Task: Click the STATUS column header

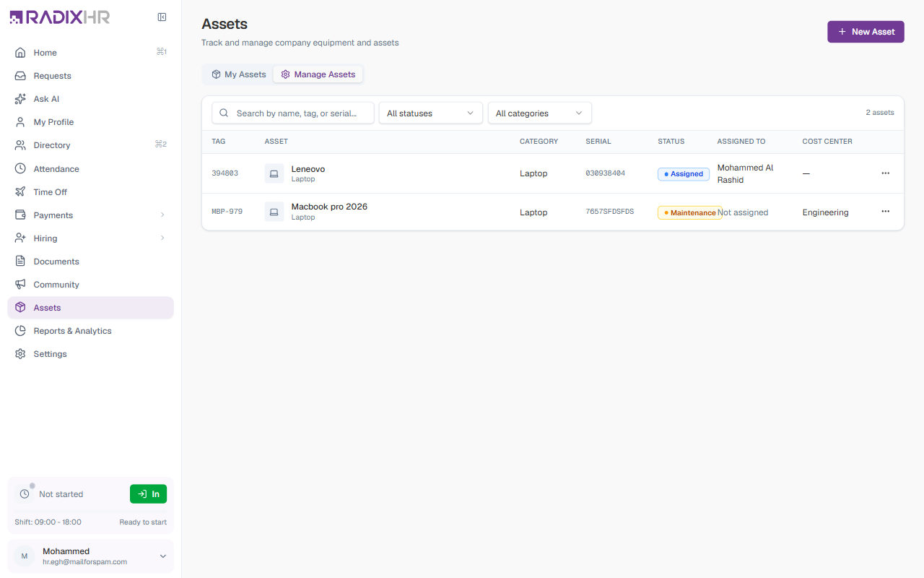Action: (x=671, y=142)
